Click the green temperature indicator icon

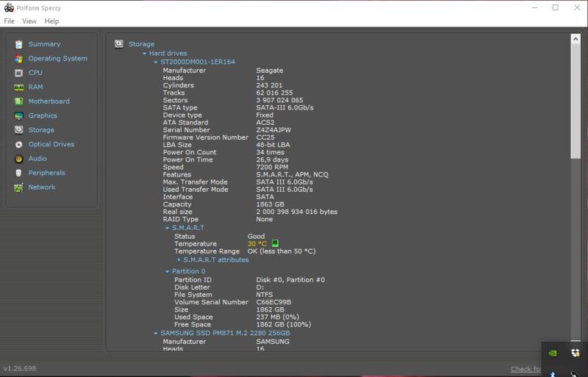[275, 243]
